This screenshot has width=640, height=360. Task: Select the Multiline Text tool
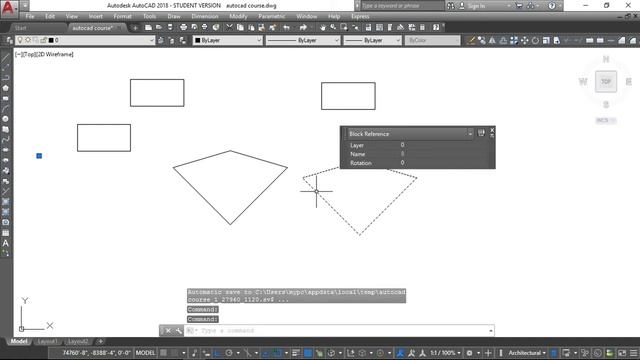coord(5,243)
